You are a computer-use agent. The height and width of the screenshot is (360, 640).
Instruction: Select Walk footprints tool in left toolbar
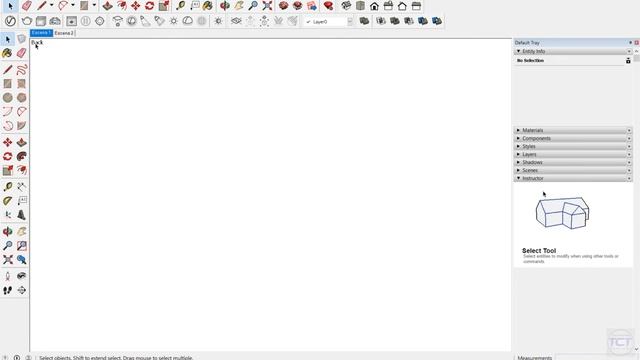pos(7,290)
